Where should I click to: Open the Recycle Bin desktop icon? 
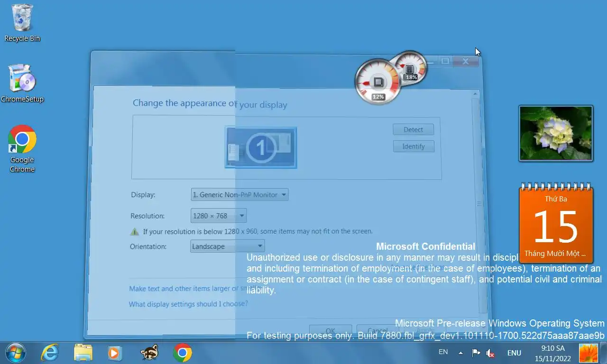22,23
